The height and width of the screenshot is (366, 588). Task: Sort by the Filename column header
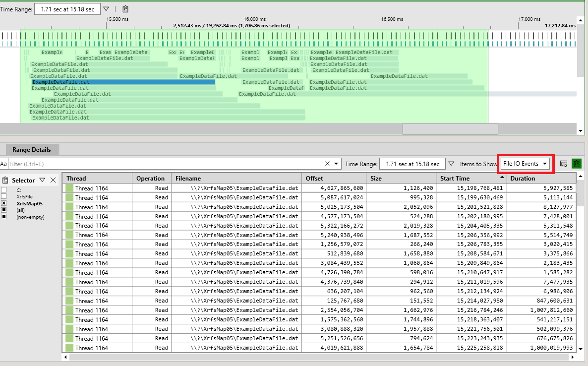point(236,179)
